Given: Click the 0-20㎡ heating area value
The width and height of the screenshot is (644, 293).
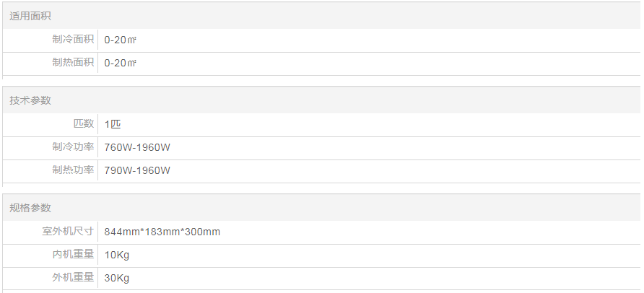Looking at the screenshot, I should click(121, 64).
